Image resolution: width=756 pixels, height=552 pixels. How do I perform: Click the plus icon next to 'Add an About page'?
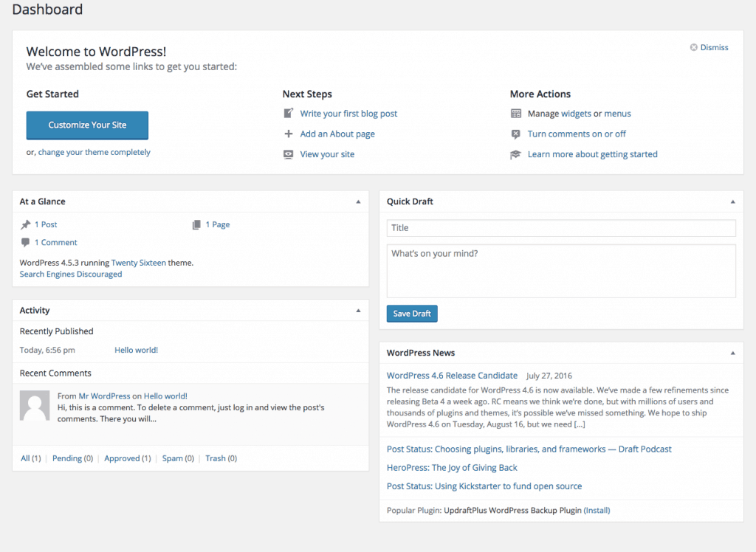coord(288,134)
